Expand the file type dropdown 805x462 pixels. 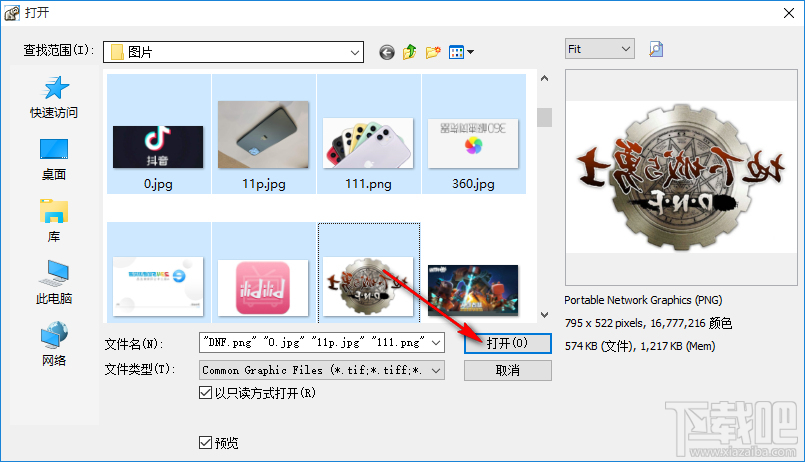(436, 370)
